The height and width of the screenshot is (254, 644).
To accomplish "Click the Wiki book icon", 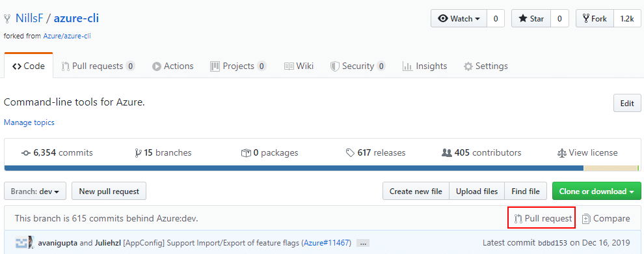I will (289, 66).
